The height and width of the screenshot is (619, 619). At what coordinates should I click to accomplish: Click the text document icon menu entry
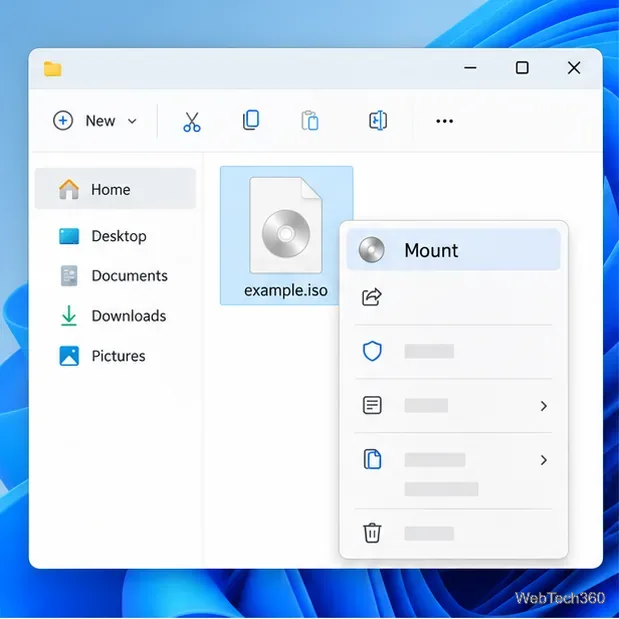453,405
